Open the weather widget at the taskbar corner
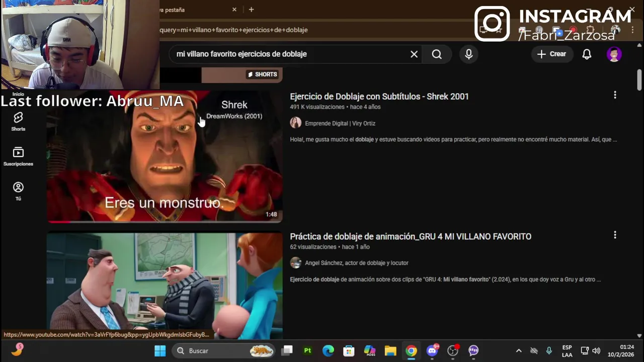This screenshot has width=644, height=362. (x=17, y=349)
